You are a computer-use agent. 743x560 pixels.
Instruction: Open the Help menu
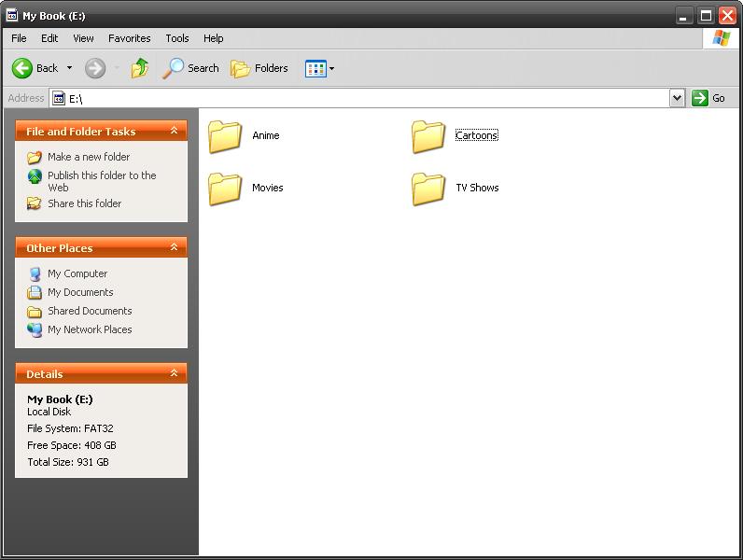pyautogui.click(x=213, y=38)
